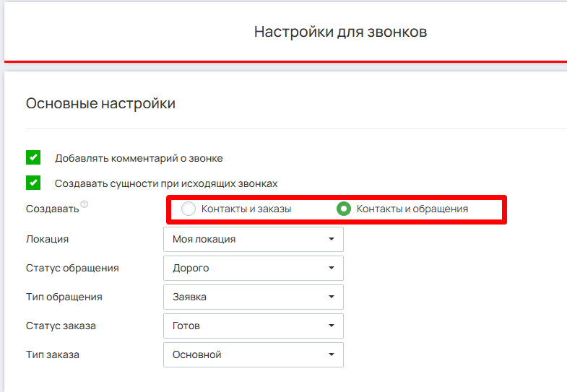Select the Контакты и заказы radio button
The height and width of the screenshot is (392, 567).
189,209
